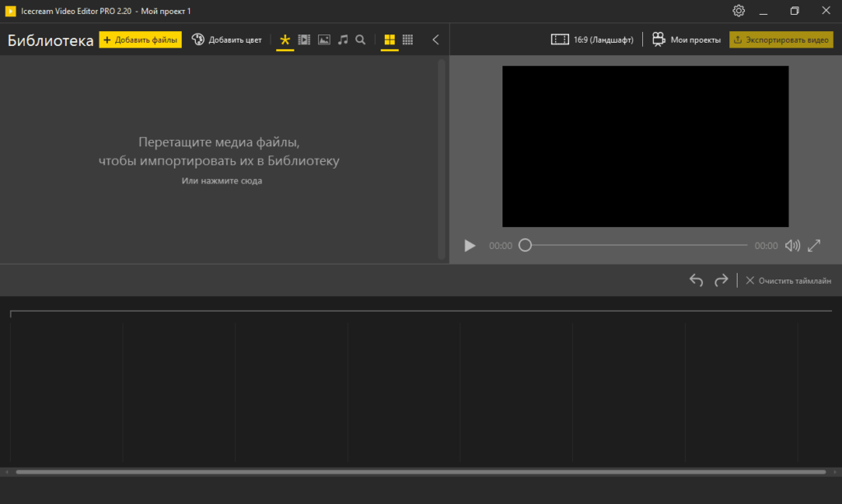The image size is (842, 504).
Task: Show all media with the star filter
Action: (285, 39)
